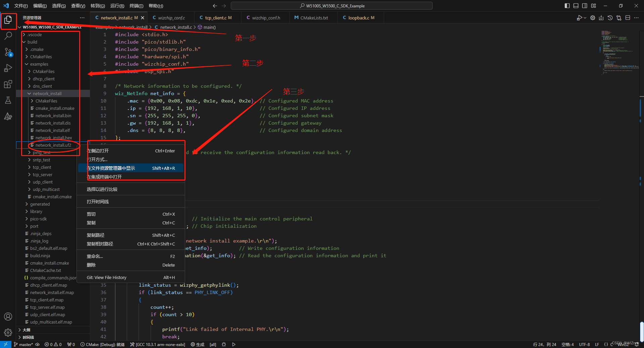644x348 pixels.
Task: Expand the 时间线 timeline section
Action: pyautogui.click(x=53, y=337)
